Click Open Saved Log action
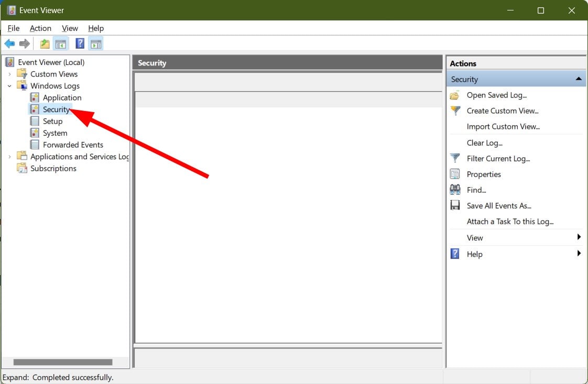The image size is (588, 384). coord(496,95)
